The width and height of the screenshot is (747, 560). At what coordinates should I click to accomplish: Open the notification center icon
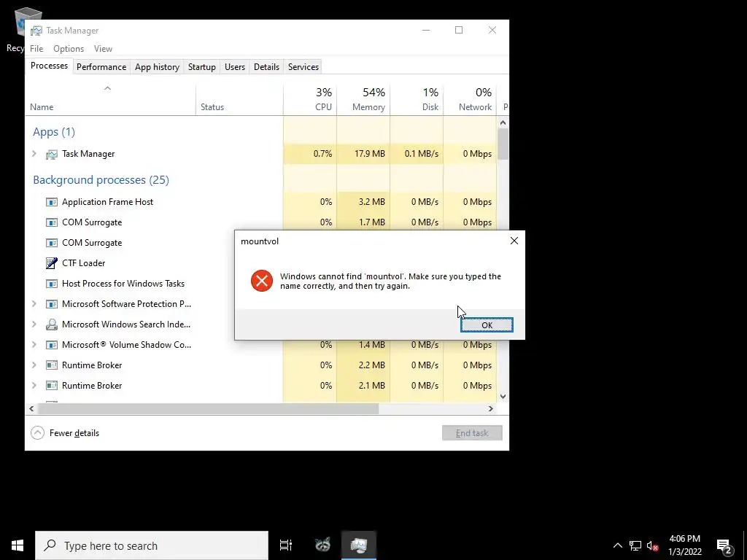(x=724, y=546)
